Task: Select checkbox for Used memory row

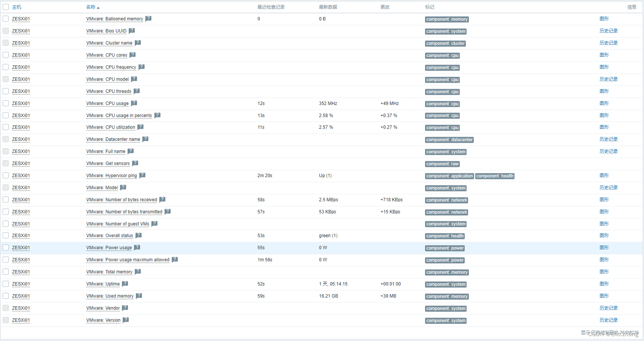Action: click(x=6, y=296)
